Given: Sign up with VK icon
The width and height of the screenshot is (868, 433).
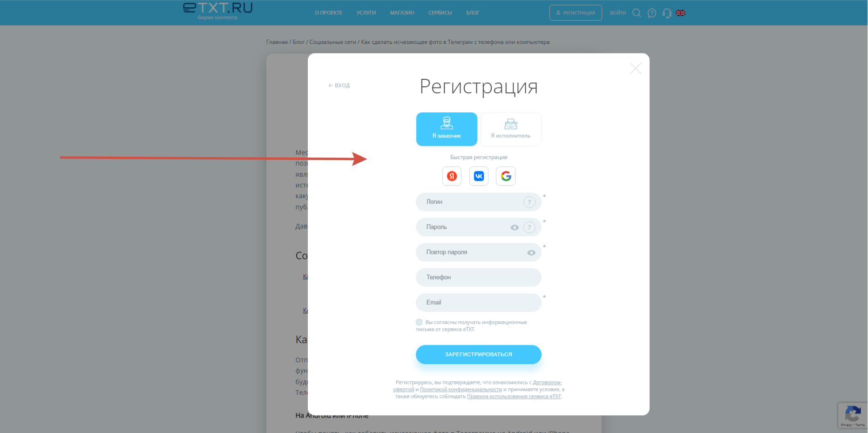Looking at the screenshot, I should pyautogui.click(x=479, y=176).
